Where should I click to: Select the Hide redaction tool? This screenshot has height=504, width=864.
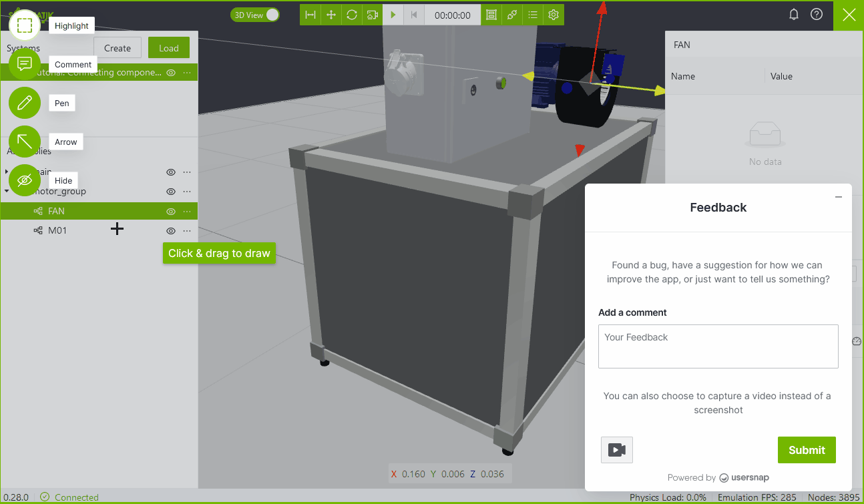pyautogui.click(x=25, y=180)
